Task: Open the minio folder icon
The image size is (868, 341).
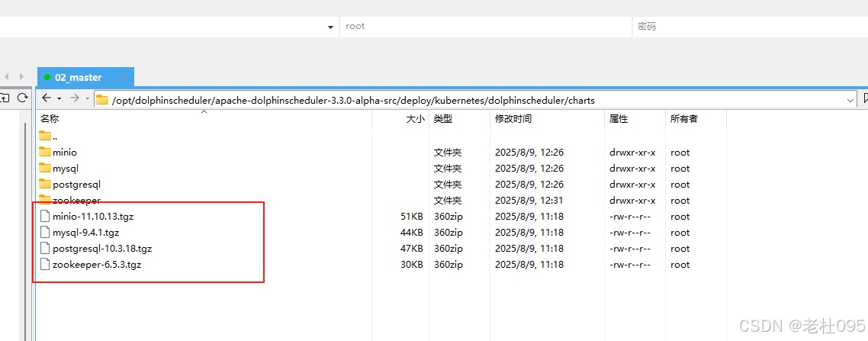Action: coord(45,152)
